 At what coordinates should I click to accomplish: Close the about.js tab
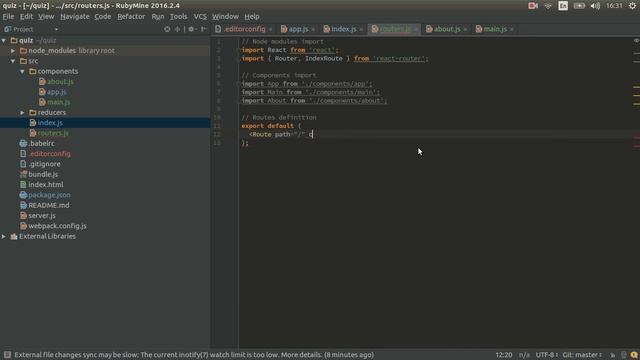click(x=465, y=29)
